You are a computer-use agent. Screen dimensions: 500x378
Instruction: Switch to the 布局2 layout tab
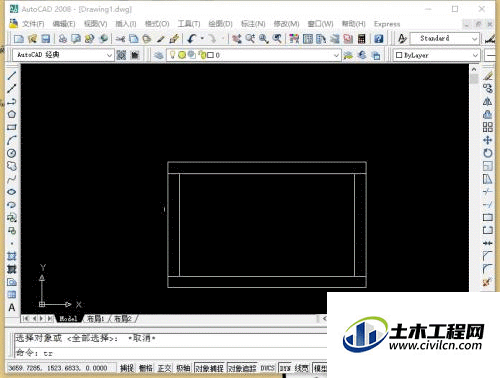coord(123,319)
